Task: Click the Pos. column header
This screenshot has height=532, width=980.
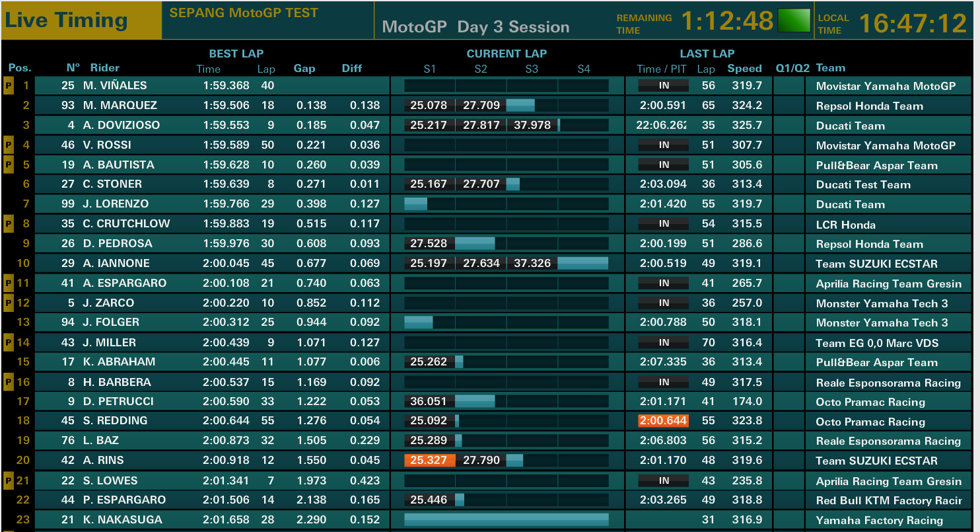Action: pyautogui.click(x=20, y=68)
